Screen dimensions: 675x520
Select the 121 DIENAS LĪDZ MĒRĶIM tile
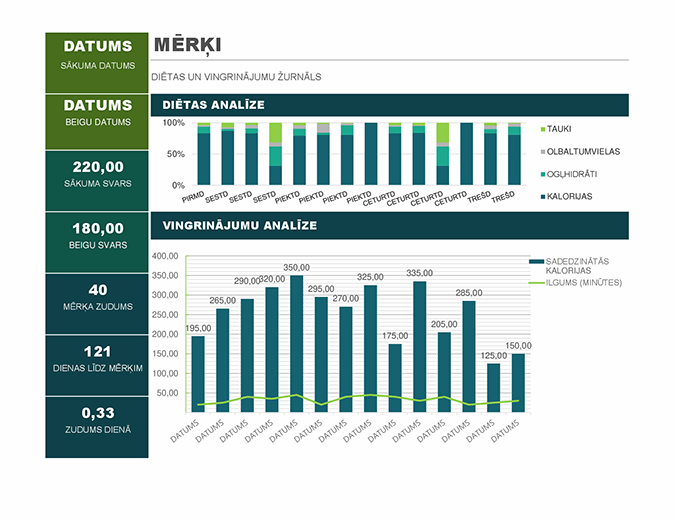[97, 357]
